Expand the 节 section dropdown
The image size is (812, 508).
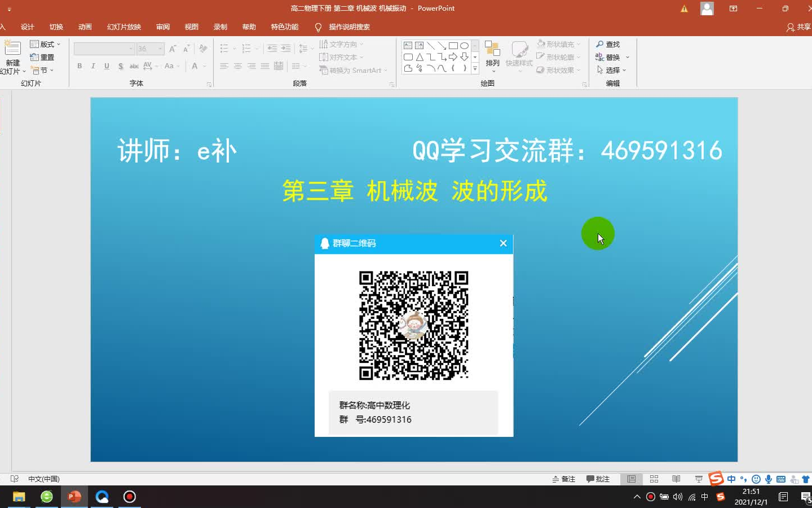(x=42, y=70)
